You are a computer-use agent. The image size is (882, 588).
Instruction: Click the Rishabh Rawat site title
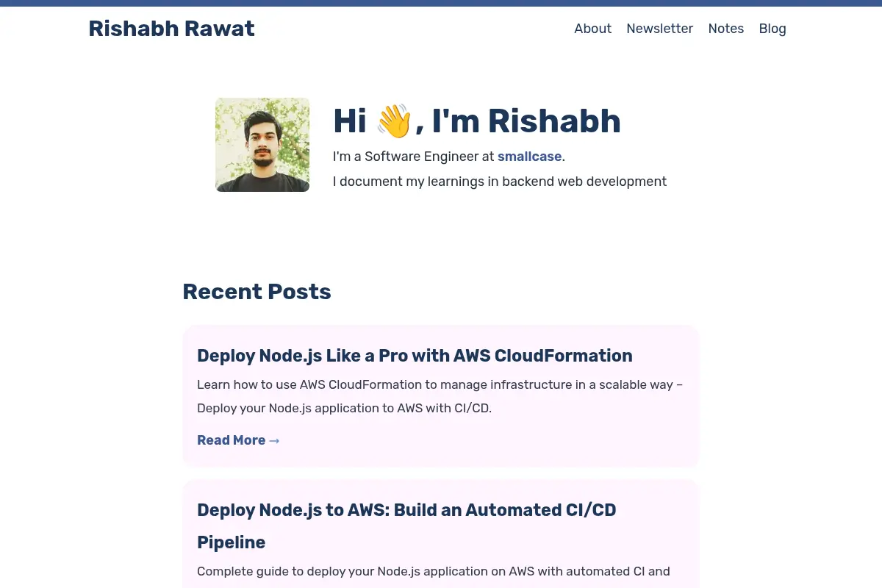[x=171, y=29]
